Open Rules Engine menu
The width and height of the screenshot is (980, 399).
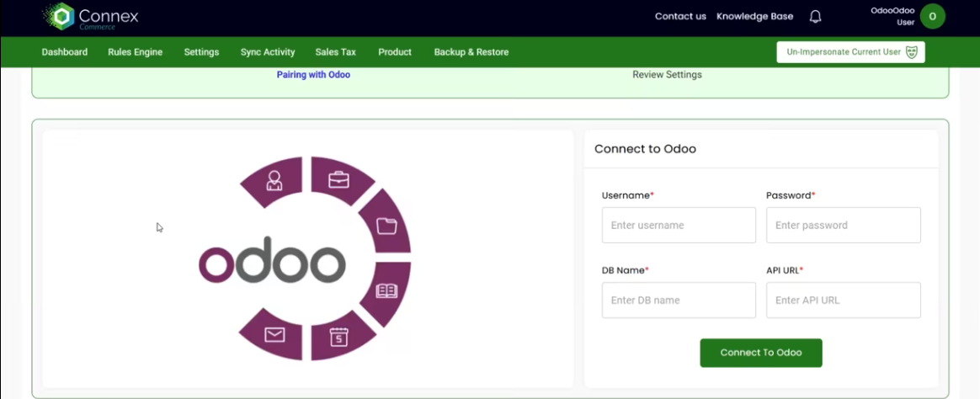135,52
